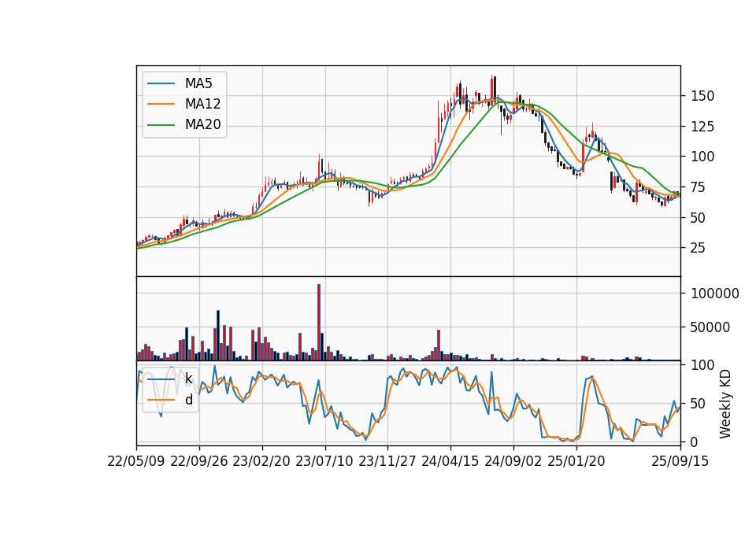
Task: Click the 25/09/15 date axis label
Action: point(680,461)
